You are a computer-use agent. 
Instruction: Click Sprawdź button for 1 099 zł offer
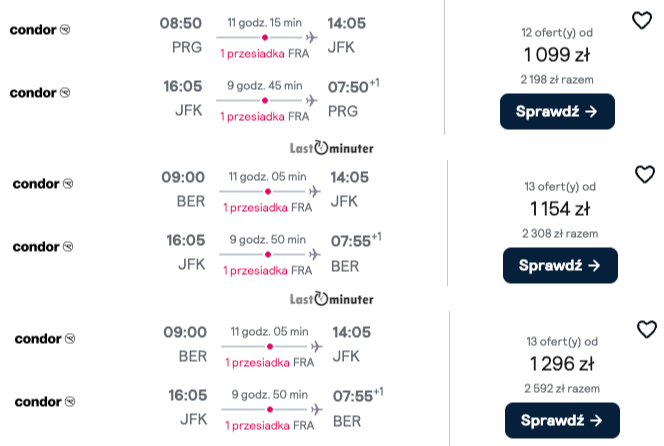557,111
